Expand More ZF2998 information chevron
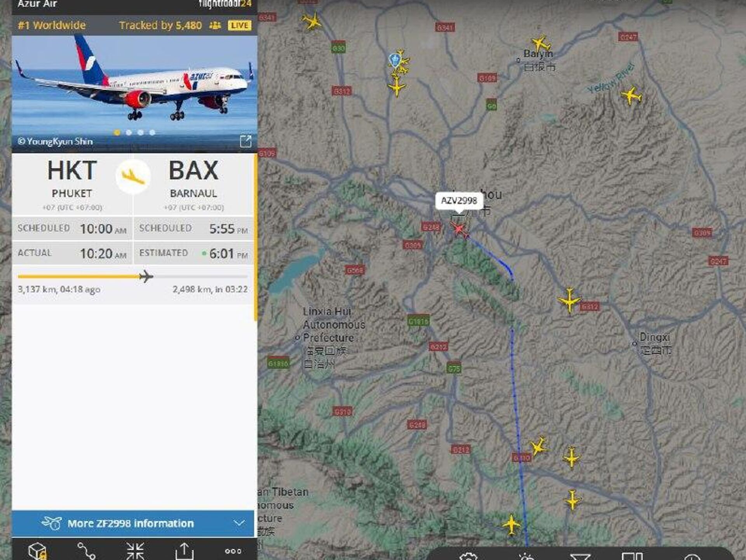The image size is (746, 560). point(239,523)
